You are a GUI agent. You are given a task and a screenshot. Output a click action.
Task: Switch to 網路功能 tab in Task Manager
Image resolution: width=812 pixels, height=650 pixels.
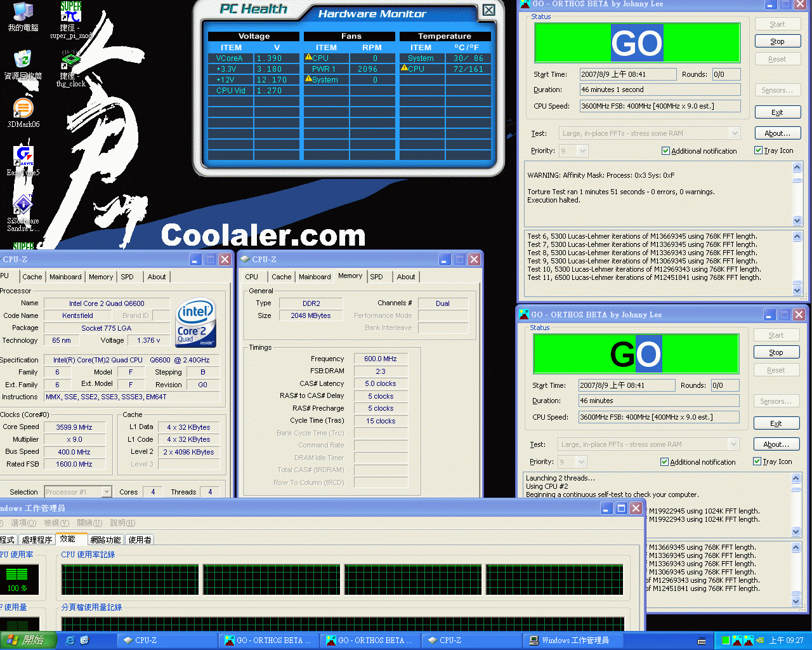click(105, 540)
